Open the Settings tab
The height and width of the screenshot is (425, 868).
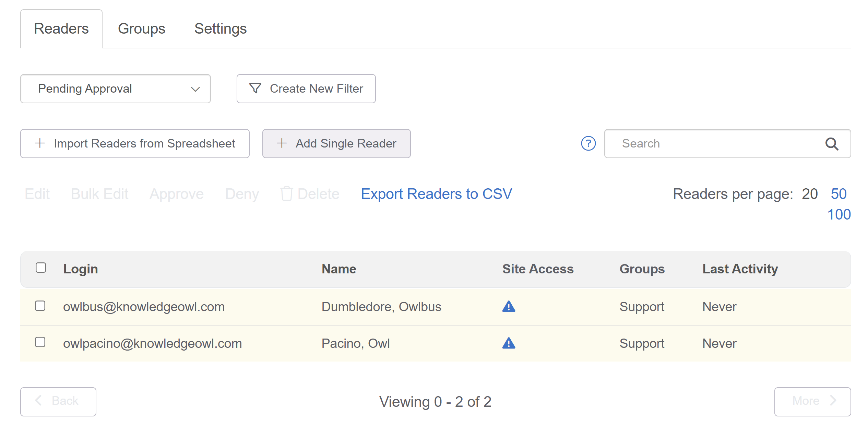point(220,29)
